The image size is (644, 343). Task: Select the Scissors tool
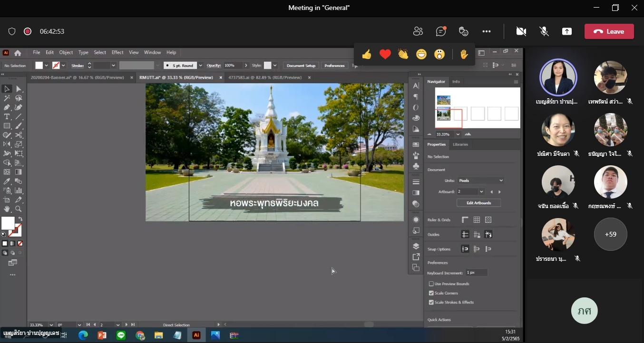click(19, 135)
